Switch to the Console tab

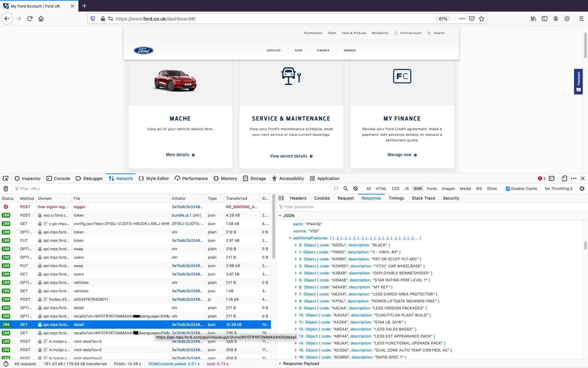(58, 178)
